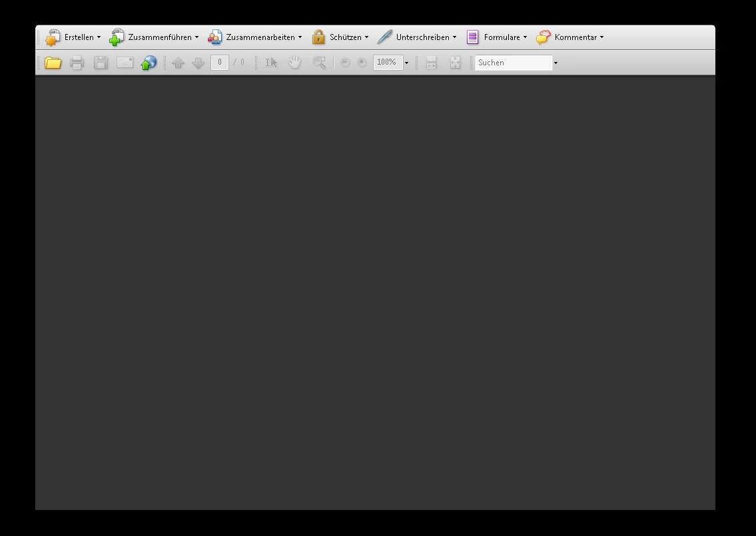Select the marquee zoom tool
Image resolution: width=756 pixels, height=536 pixels.
pos(319,62)
